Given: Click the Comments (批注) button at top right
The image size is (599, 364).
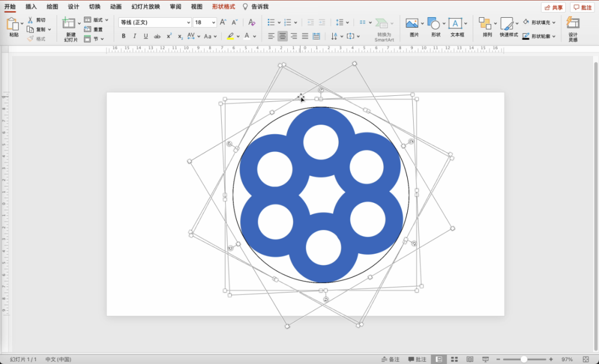Looking at the screenshot, I should 582,7.
